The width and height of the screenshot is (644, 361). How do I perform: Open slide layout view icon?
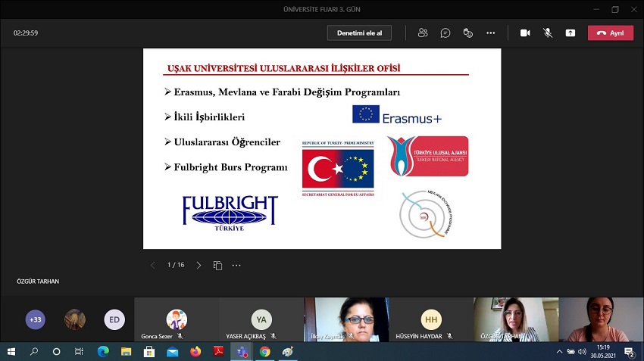pos(217,266)
